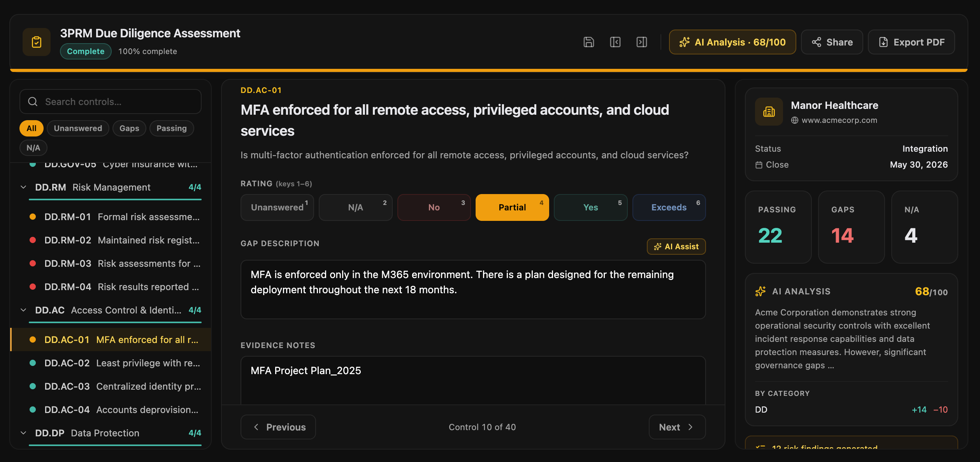
Task: Open control DD.AC-03 Centralized identity
Action: click(111, 386)
